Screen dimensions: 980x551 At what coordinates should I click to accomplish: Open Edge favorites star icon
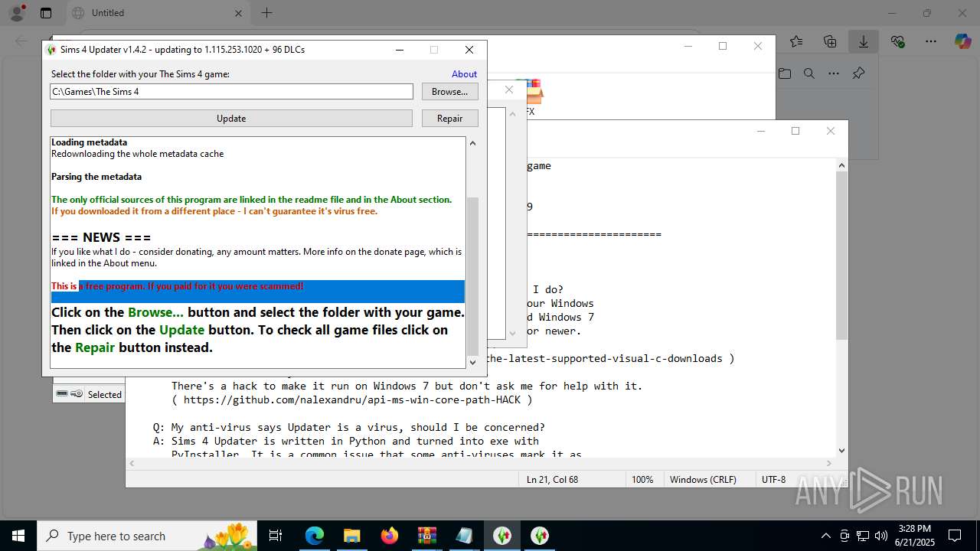[796, 42]
